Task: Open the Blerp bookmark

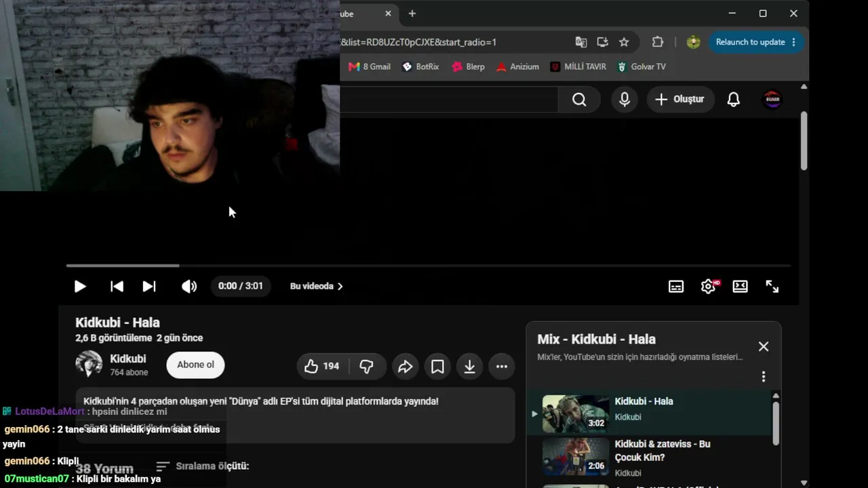Action: (468, 66)
